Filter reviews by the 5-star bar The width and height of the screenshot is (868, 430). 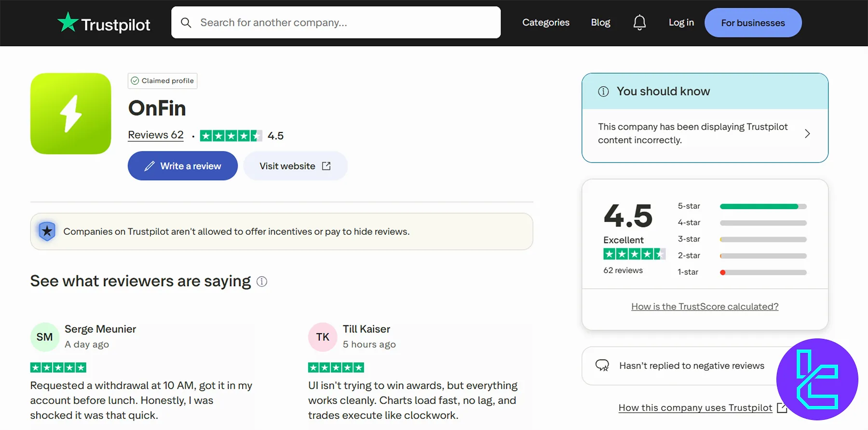pos(763,206)
